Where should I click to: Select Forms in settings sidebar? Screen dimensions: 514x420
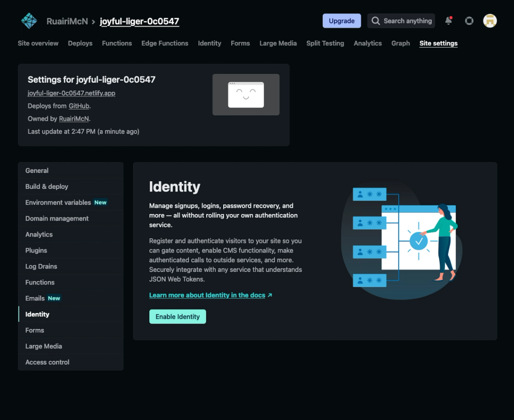71,330
